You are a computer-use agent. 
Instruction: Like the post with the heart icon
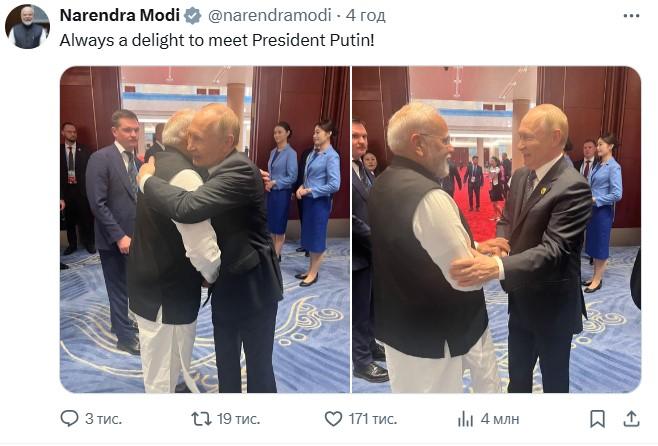click(334, 419)
